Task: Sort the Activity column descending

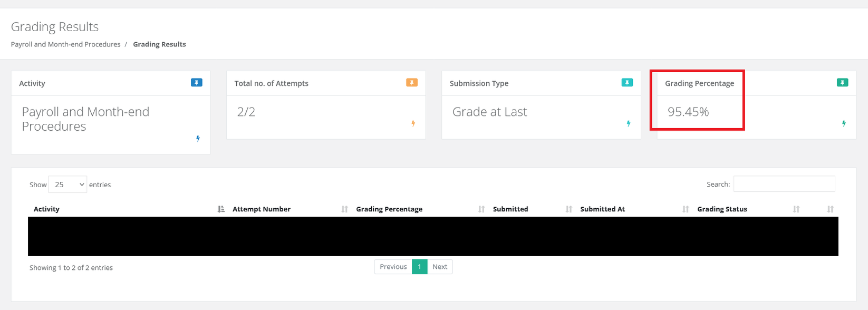Action: 221,209
